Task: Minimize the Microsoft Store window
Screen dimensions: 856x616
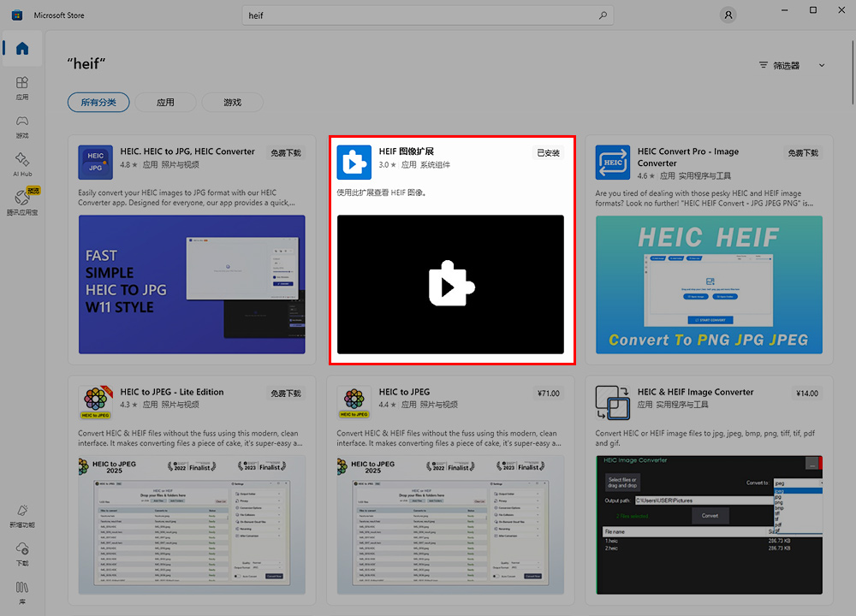Action: pos(784,10)
